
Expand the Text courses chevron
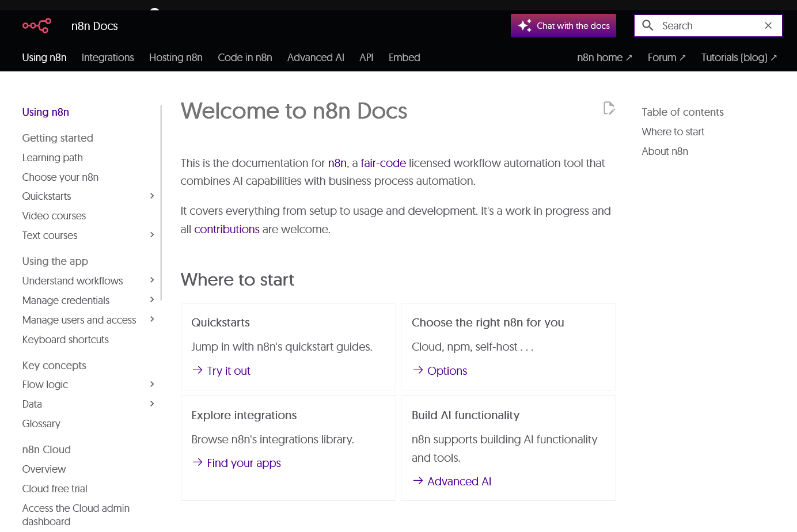[x=152, y=235]
